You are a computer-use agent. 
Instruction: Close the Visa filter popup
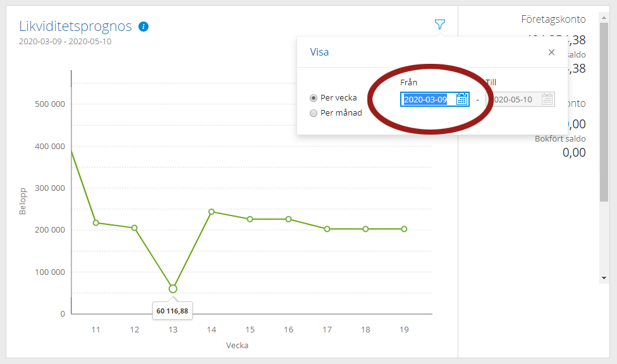click(551, 52)
